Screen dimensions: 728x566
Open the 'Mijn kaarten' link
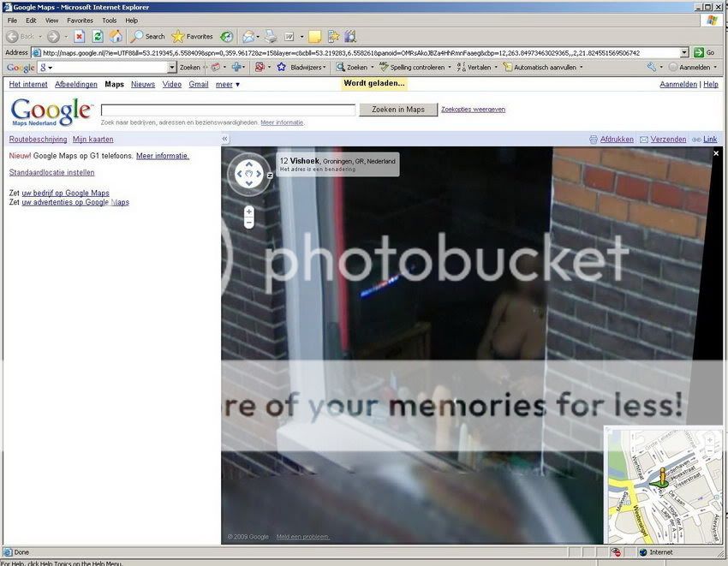pos(92,140)
